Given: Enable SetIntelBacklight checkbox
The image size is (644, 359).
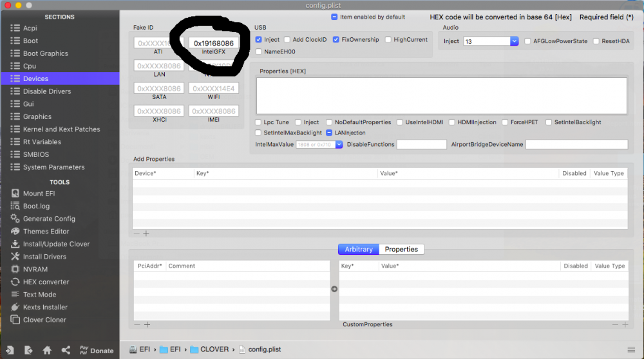Looking at the screenshot, I should (549, 122).
